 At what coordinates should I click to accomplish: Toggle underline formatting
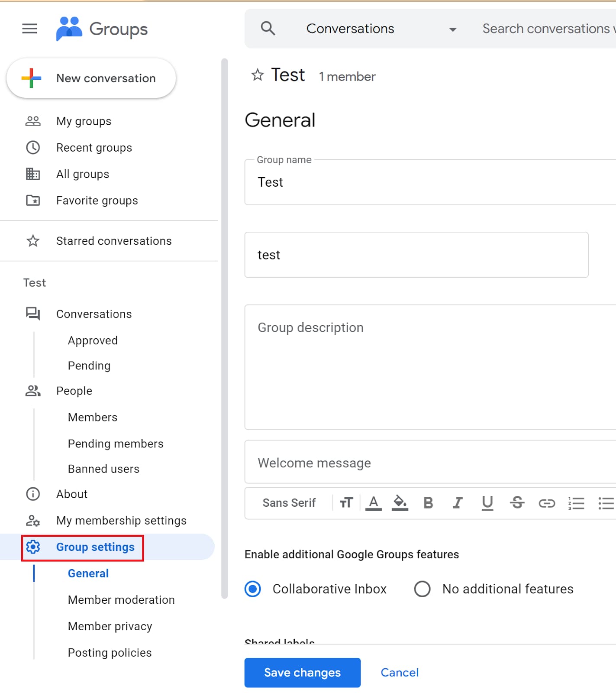coord(487,503)
